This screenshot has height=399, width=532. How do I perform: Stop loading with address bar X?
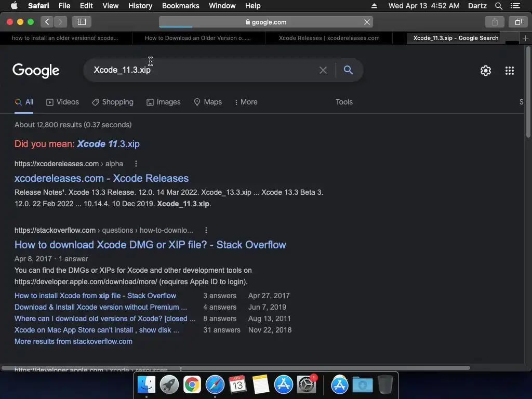point(367,22)
